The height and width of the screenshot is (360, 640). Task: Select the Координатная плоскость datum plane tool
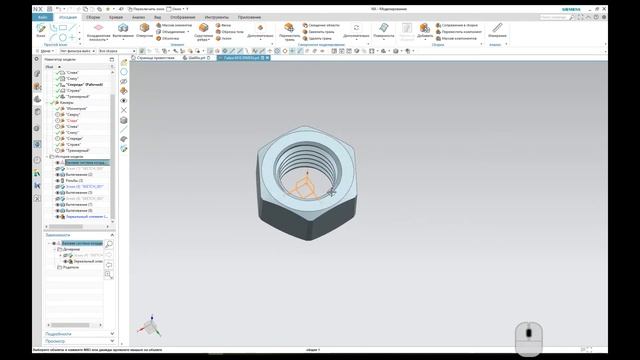tap(98, 32)
